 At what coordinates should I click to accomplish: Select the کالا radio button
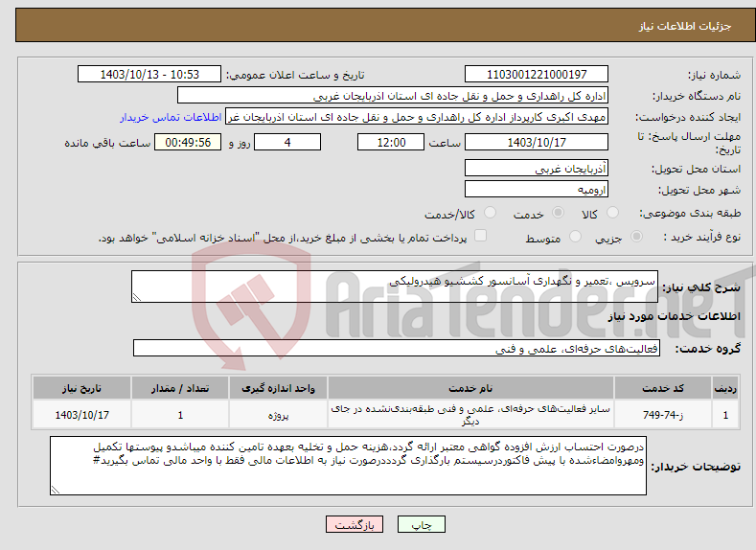point(612,213)
